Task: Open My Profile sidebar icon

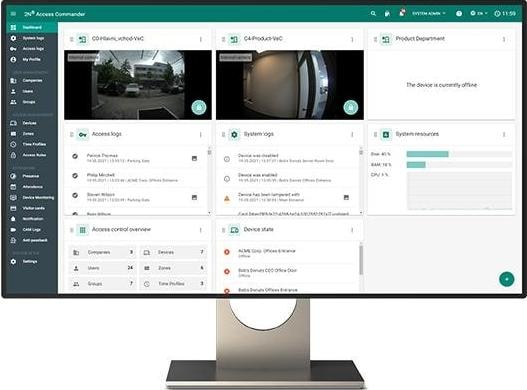Action: 13,60
